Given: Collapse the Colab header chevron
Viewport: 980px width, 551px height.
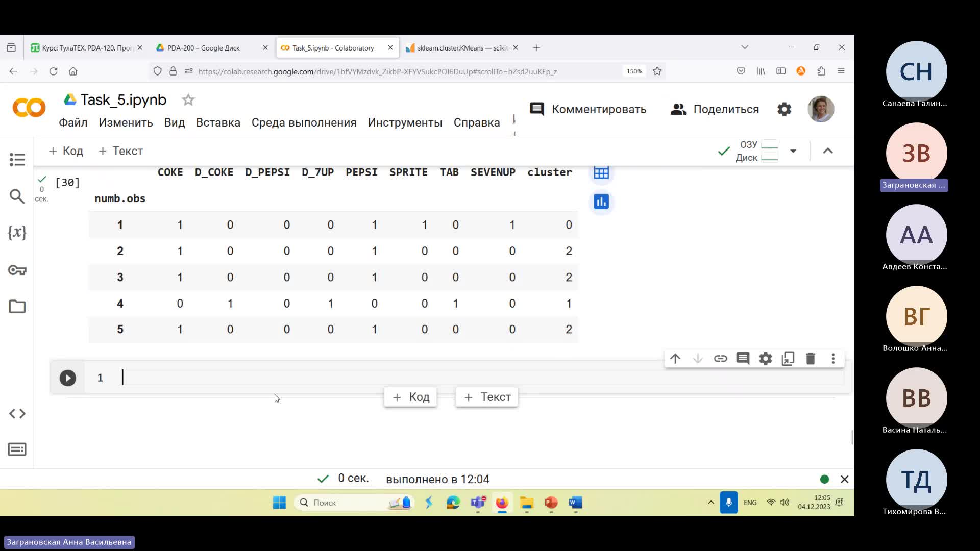Looking at the screenshot, I should click(828, 151).
